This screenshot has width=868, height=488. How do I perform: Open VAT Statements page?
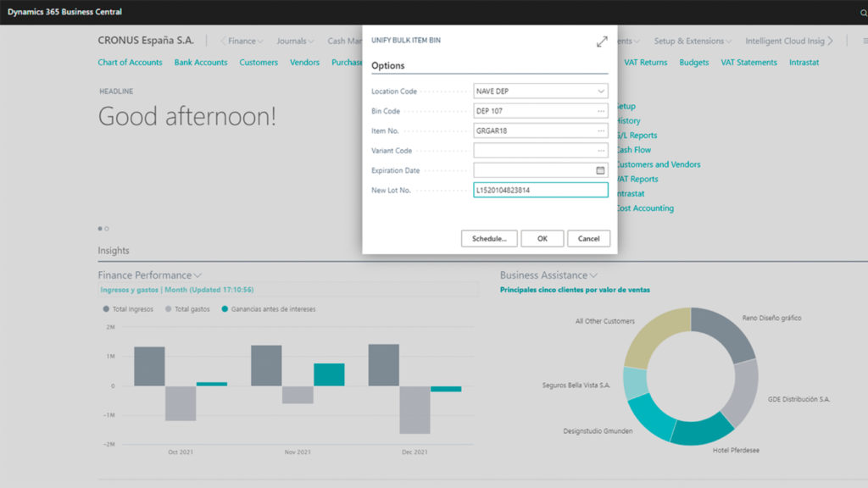tap(749, 63)
